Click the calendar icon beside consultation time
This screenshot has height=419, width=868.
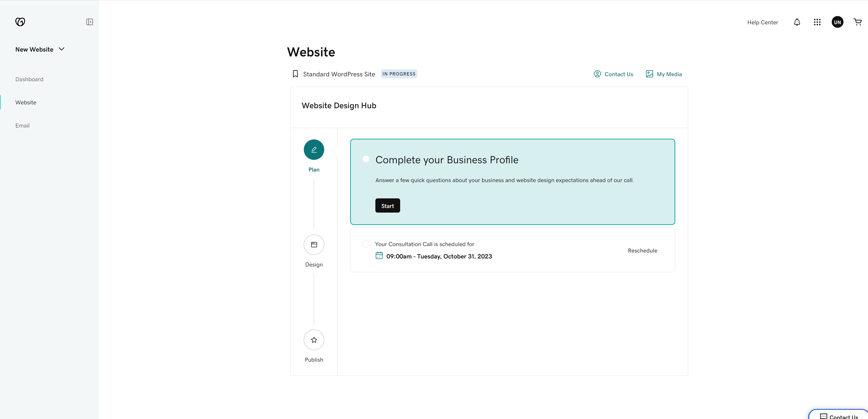click(x=379, y=256)
